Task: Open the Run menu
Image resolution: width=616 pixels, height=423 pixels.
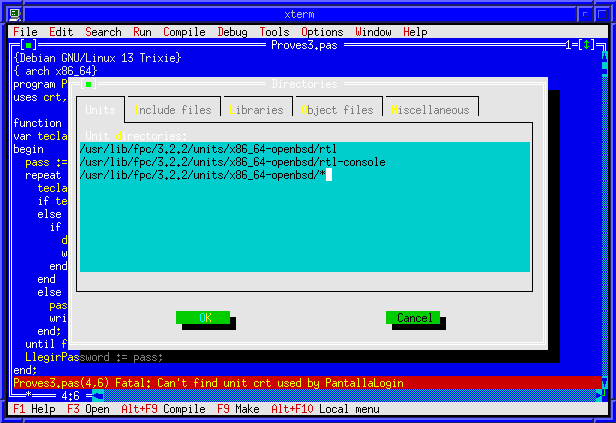Action: [142, 32]
